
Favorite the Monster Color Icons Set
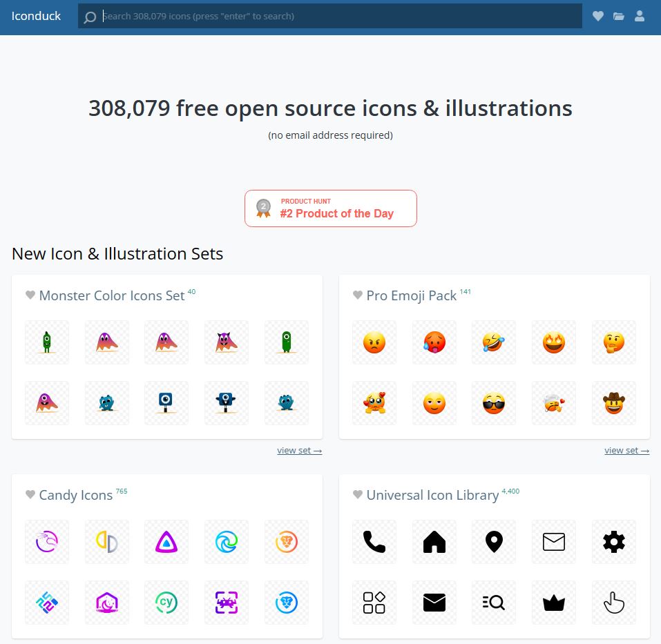pyautogui.click(x=30, y=295)
